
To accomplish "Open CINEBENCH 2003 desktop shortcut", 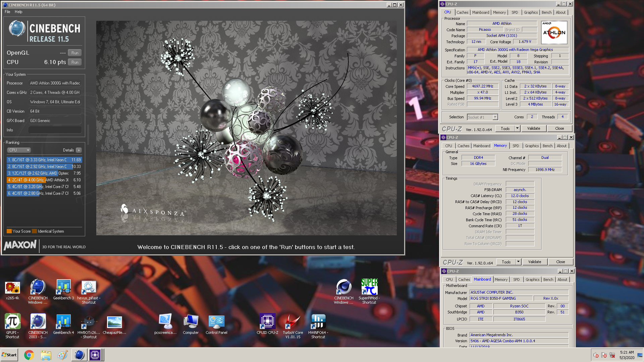I will click(38, 326).
